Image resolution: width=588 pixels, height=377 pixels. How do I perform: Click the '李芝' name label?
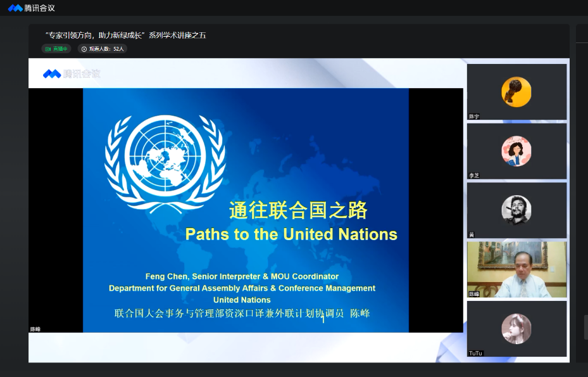(x=474, y=176)
